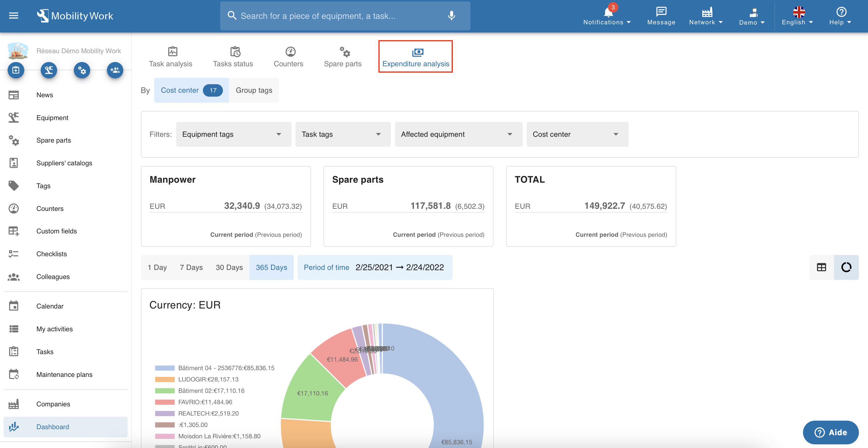Click the blue quick-add equipment button
This screenshot has width=868, height=448.
49,70
